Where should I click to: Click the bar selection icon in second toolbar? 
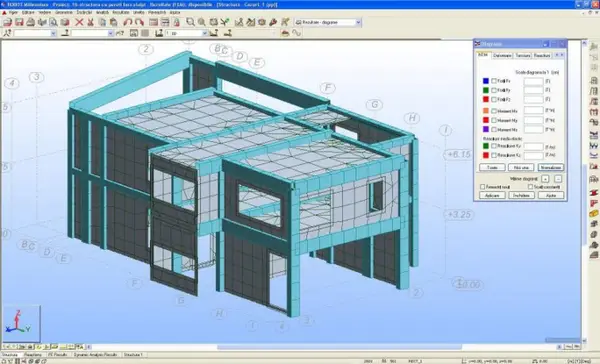coord(65,33)
